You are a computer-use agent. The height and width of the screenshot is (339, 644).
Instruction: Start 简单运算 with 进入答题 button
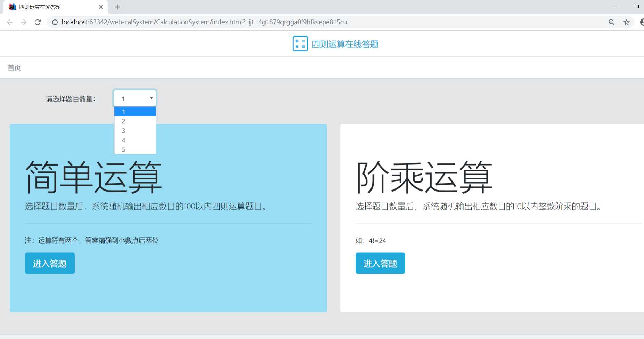50,263
